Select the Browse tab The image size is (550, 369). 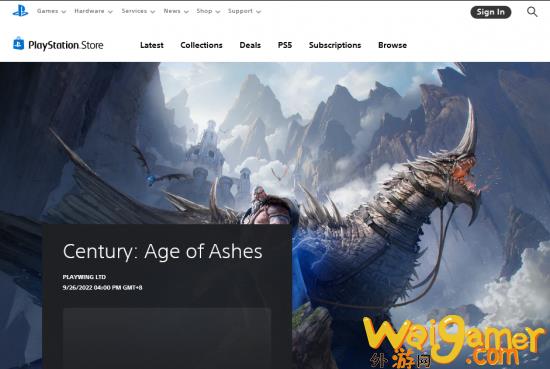393,45
